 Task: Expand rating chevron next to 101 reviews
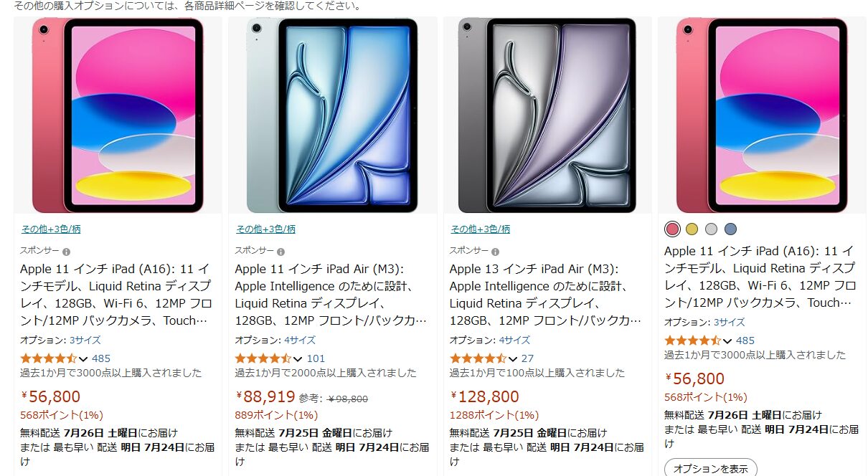tap(298, 359)
